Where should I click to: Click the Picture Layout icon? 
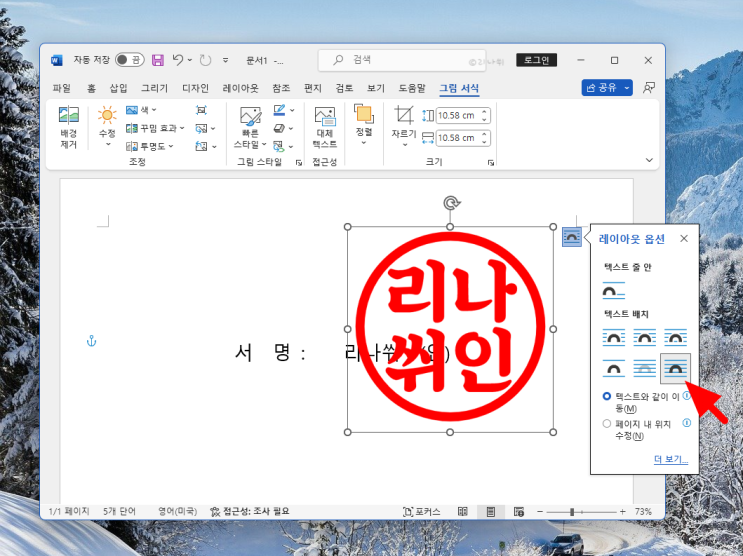[x=279, y=146]
